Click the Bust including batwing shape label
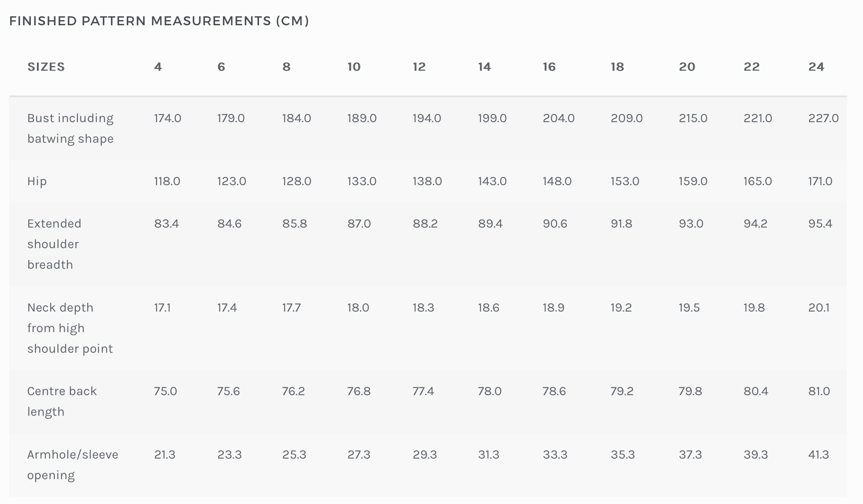Viewport: 863px width, 504px height. tap(70, 128)
